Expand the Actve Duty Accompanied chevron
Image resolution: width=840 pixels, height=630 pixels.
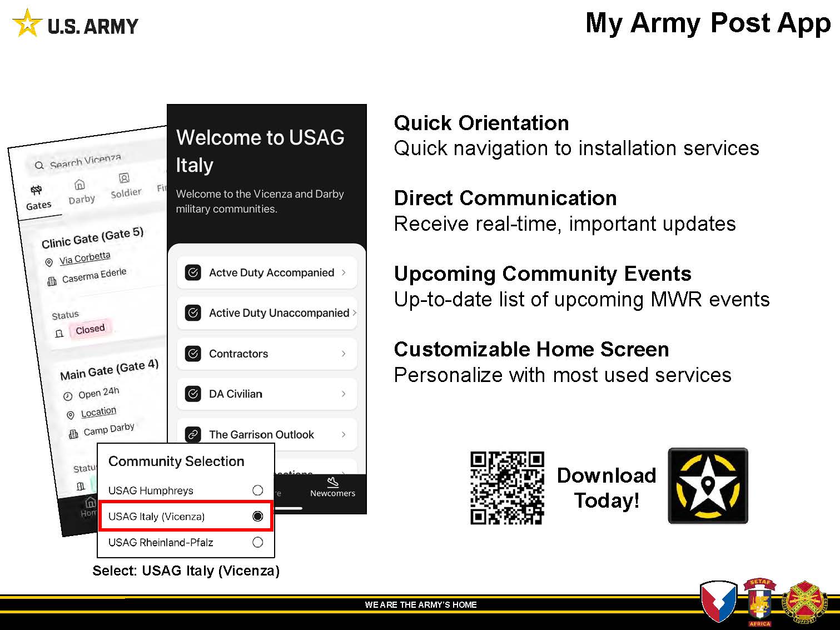click(x=344, y=272)
